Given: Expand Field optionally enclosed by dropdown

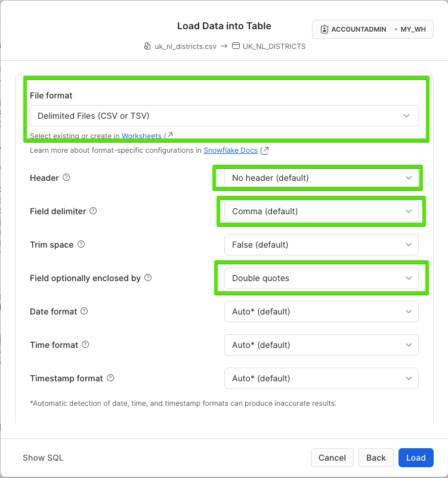Looking at the screenshot, I should (321, 278).
